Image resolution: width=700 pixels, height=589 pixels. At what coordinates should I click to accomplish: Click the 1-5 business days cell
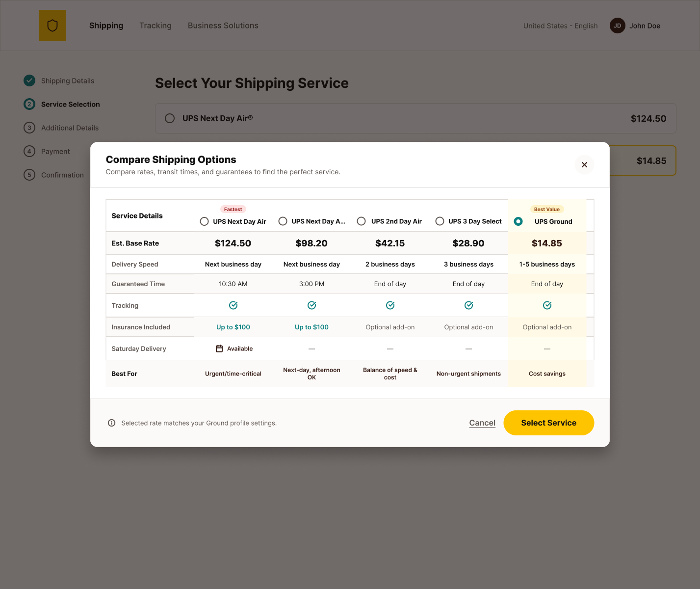coord(547,264)
